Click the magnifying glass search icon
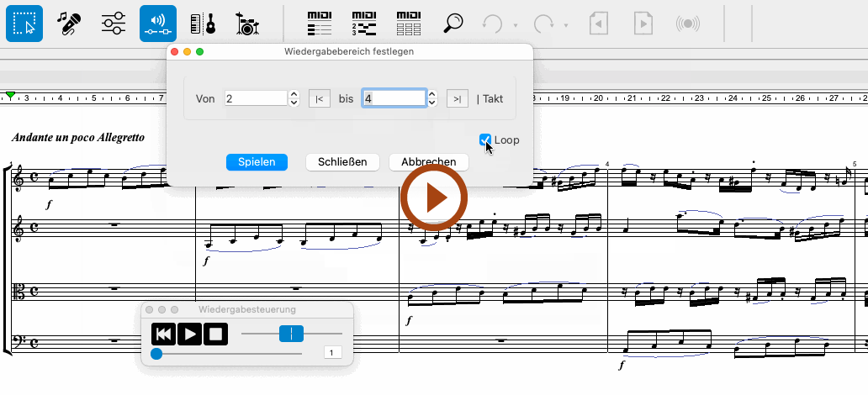The width and height of the screenshot is (868, 395). [453, 24]
